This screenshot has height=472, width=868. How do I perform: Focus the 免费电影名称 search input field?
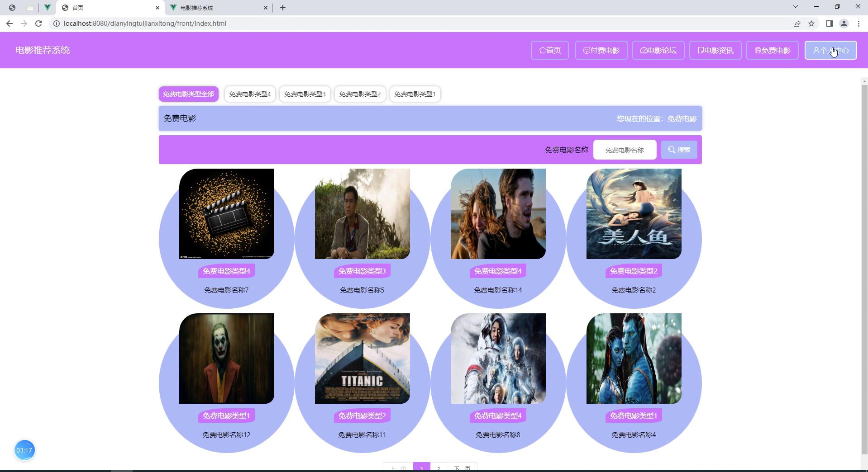tap(625, 150)
